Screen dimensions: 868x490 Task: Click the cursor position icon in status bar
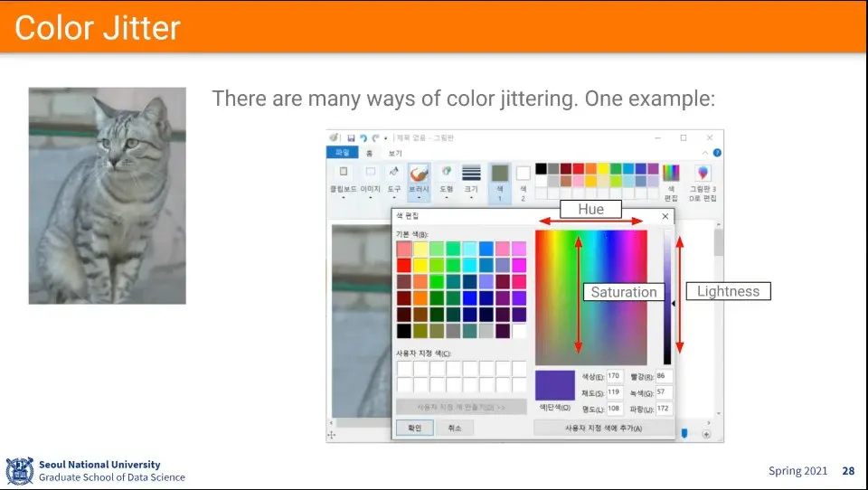332,435
